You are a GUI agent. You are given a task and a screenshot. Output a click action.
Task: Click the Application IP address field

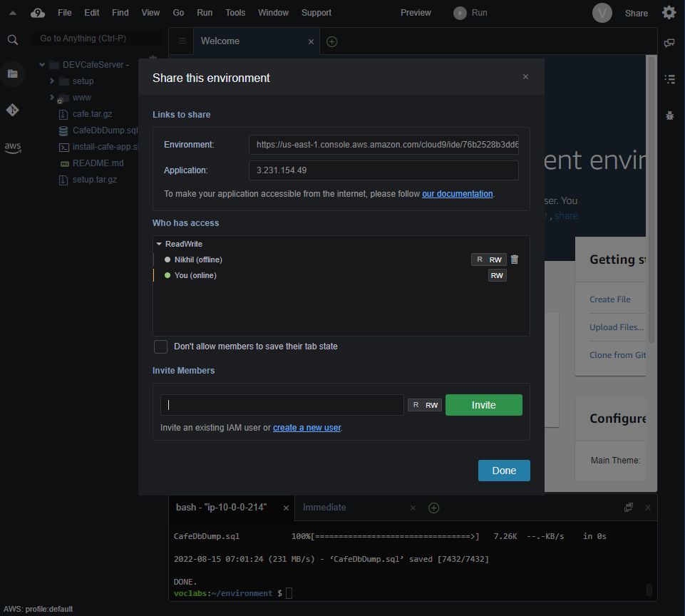[x=383, y=170]
